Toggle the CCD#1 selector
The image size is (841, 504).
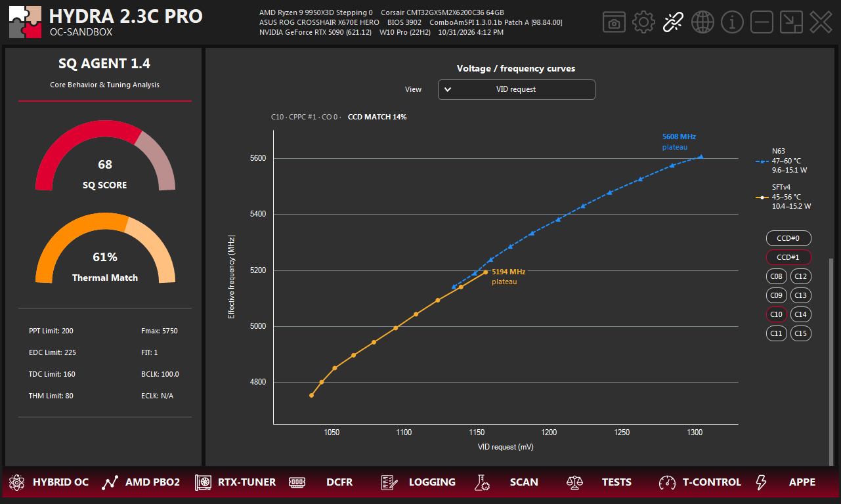788,257
